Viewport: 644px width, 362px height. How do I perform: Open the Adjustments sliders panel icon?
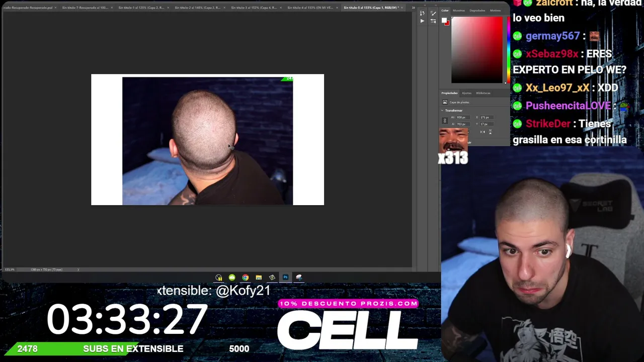tap(433, 21)
